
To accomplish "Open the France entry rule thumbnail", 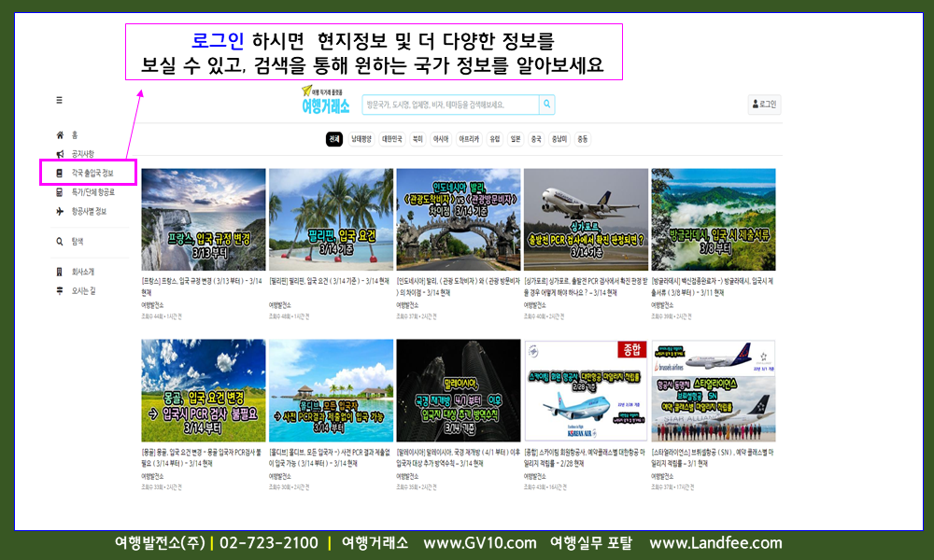I will coord(204,219).
